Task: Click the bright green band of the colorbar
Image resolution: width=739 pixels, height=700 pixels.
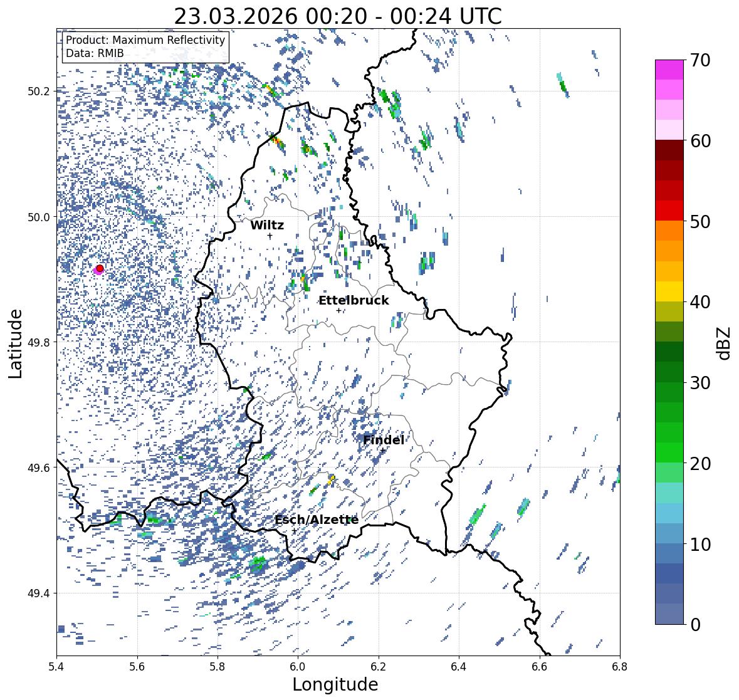Action: (669, 452)
